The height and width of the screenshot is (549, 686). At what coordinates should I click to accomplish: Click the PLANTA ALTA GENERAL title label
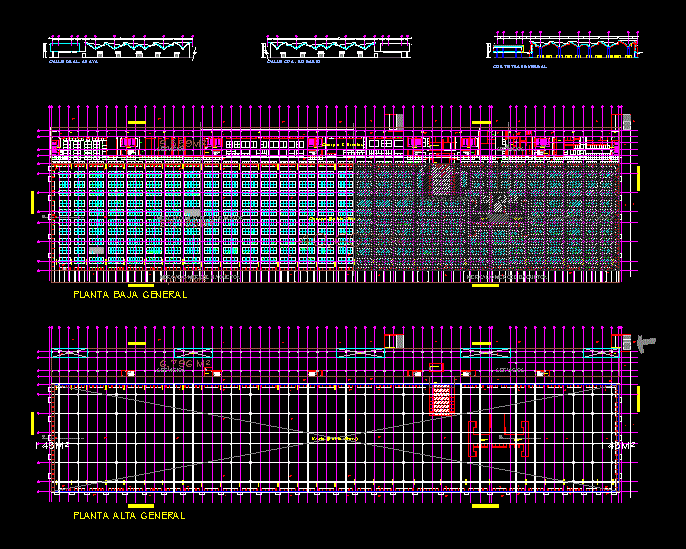coord(129,516)
